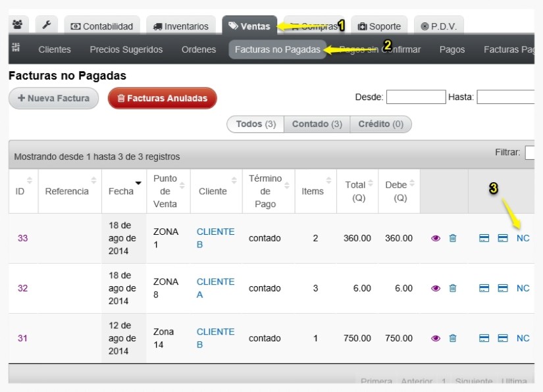Create credit note NC for invoice 31

point(523,338)
